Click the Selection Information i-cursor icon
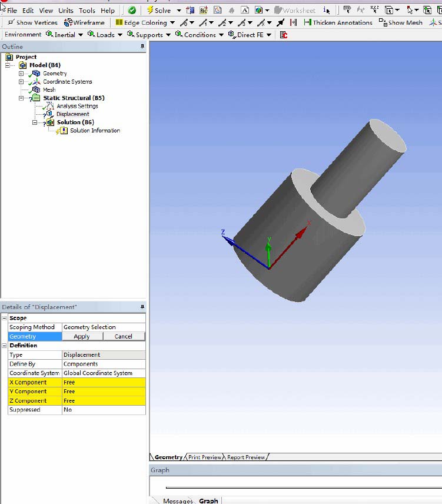The width and height of the screenshot is (442, 504). click(327, 10)
